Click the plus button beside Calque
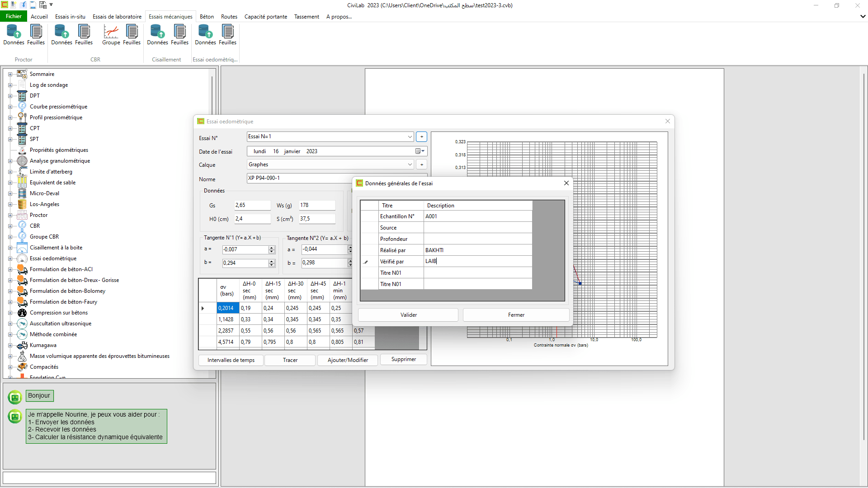Viewport: 868px width, 488px height. (421, 164)
